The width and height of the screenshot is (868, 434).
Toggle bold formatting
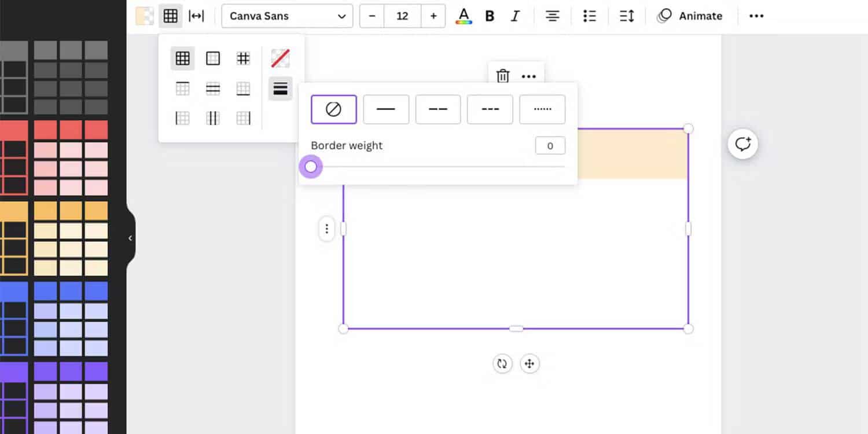click(490, 16)
